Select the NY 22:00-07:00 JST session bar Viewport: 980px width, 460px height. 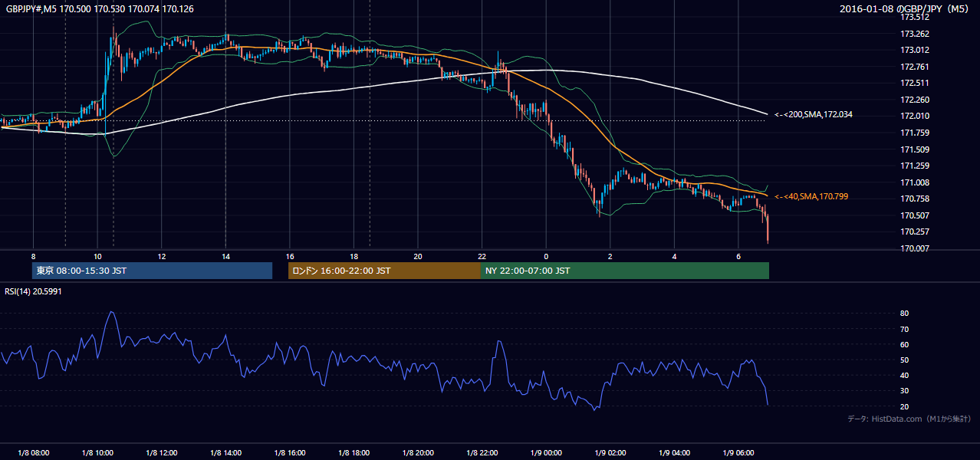[624, 271]
